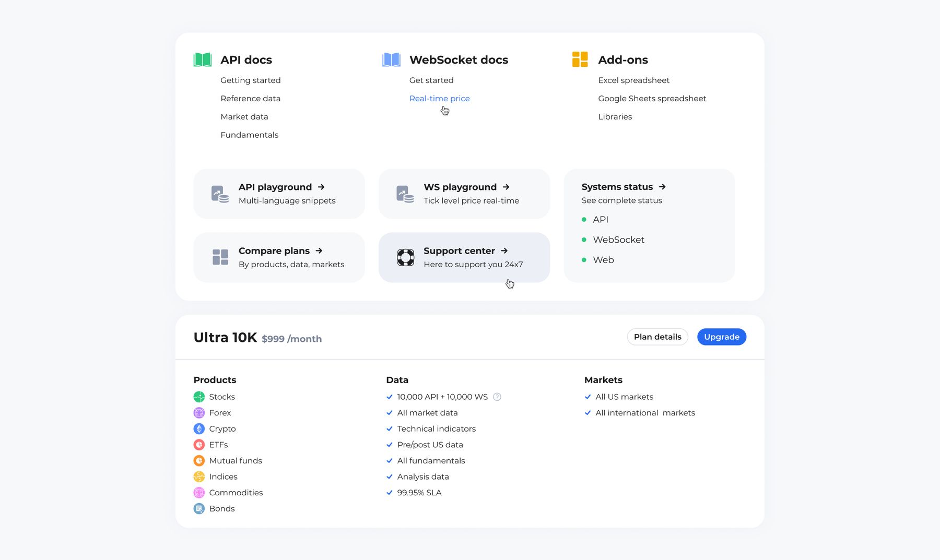Click the help icon beside 10,000 WS
Viewport: 940px width, 560px height.
497,397
